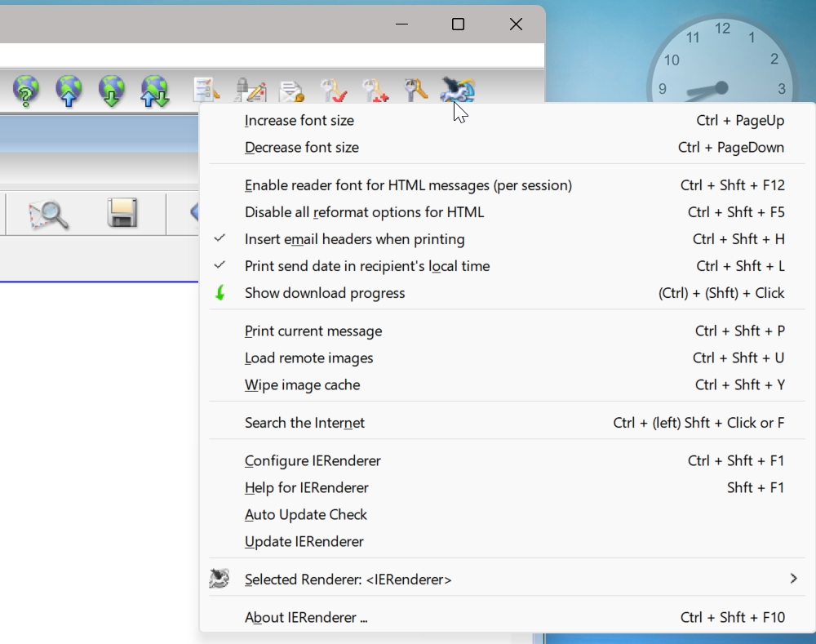
Task: Click the globe with up and down arrows
Action: click(x=154, y=90)
